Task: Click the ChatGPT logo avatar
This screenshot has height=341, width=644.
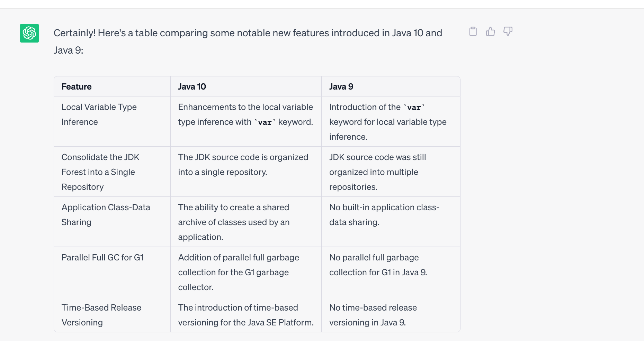Action: 29,33
